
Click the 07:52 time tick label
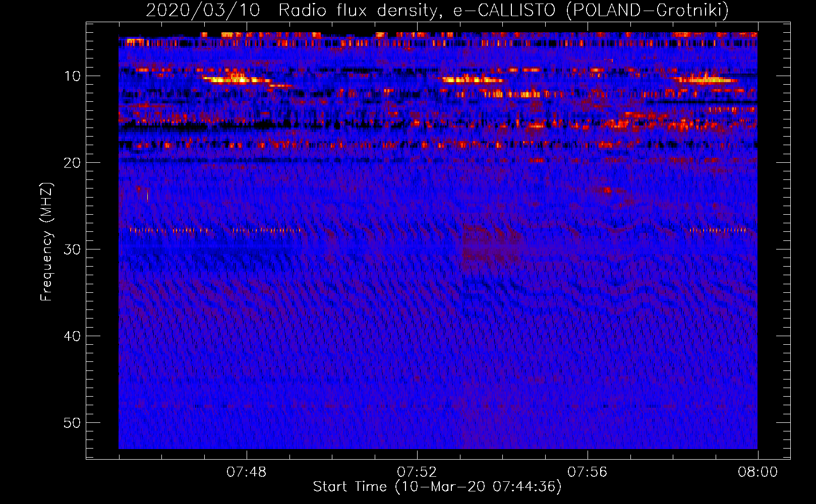coord(417,472)
